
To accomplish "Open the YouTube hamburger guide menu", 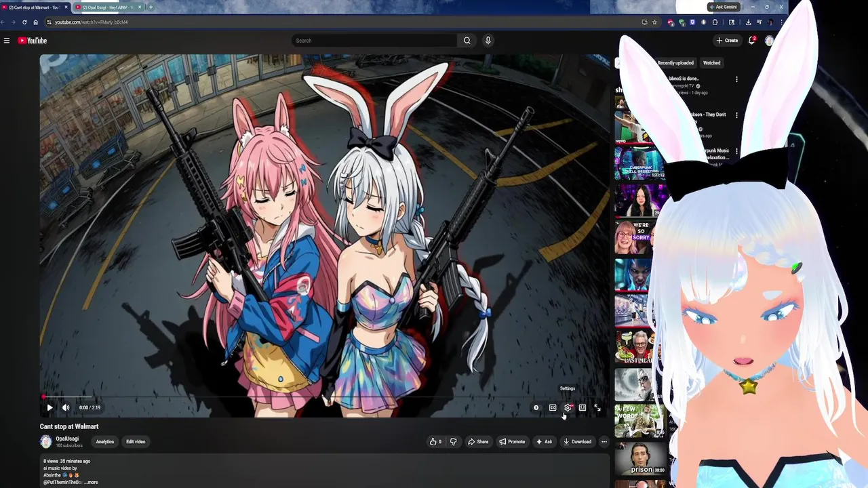I will [x=7, y=41].
